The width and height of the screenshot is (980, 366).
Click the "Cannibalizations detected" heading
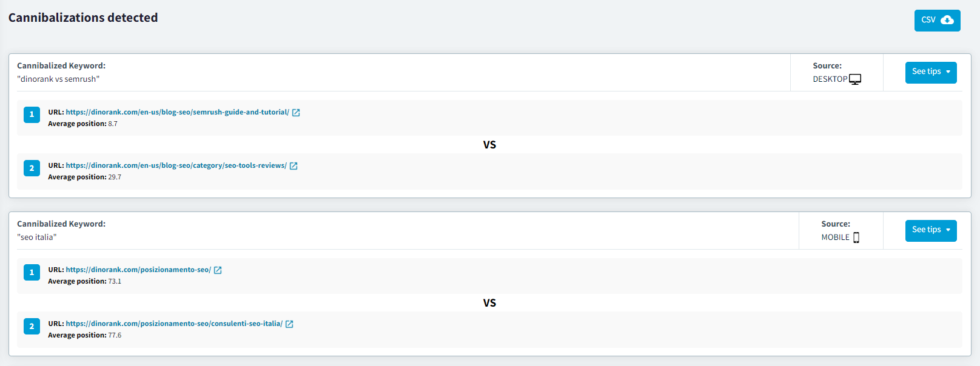pos(83,18)
